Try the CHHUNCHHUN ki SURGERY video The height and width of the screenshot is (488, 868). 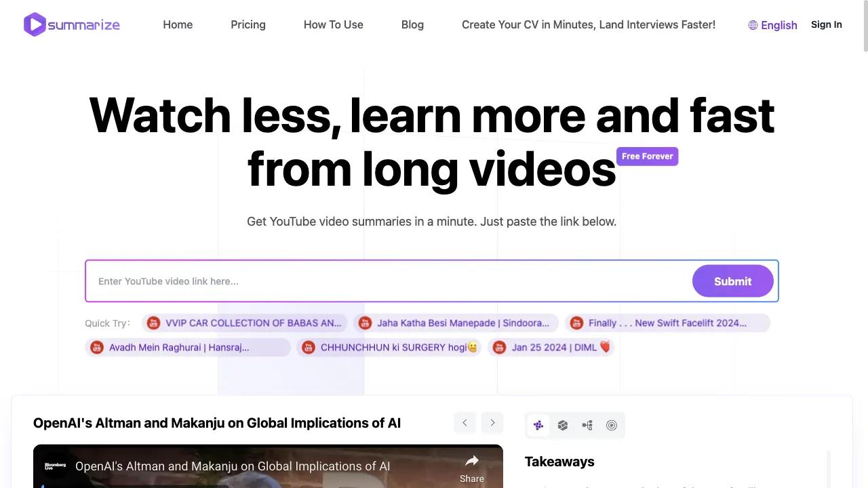point(389,348)
